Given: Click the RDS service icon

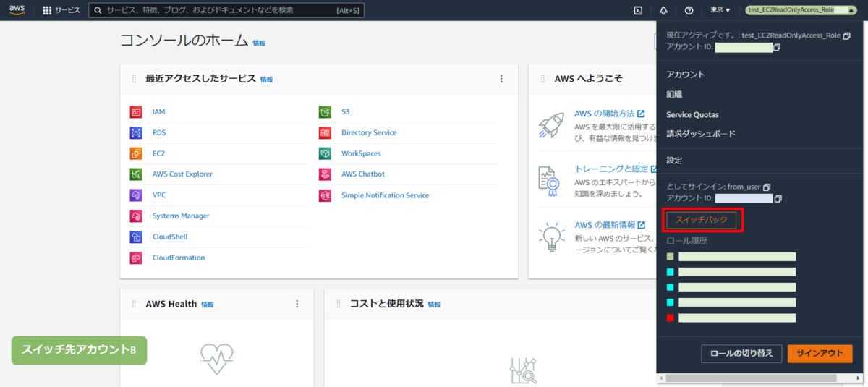Looking at the screenshot, I should (136, 133).
